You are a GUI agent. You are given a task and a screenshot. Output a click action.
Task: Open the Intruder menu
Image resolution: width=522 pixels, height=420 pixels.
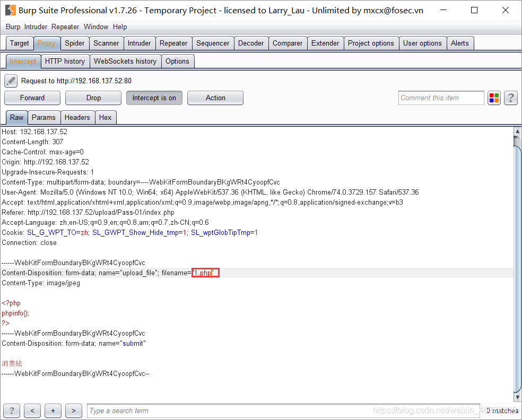[x=36, y=27]
